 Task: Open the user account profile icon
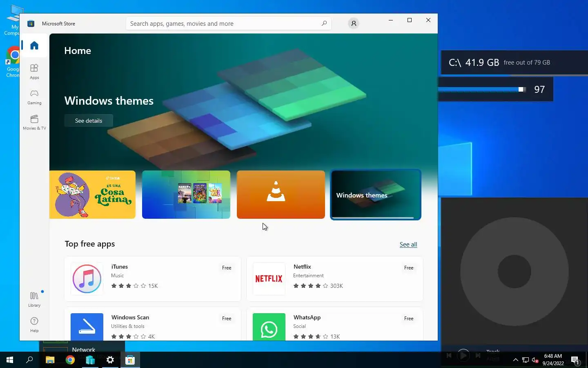click(x=354, y=23)
